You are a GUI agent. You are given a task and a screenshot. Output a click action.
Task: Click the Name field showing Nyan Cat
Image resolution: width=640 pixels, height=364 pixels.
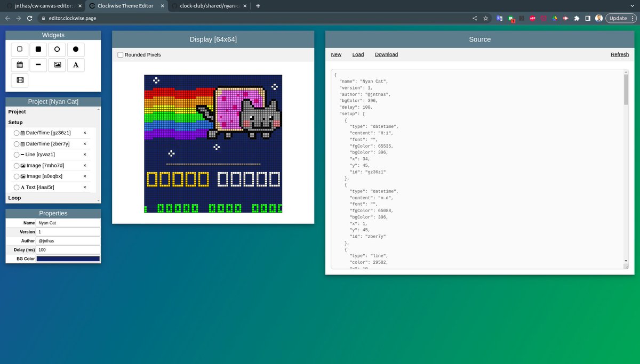coord(68,223)
